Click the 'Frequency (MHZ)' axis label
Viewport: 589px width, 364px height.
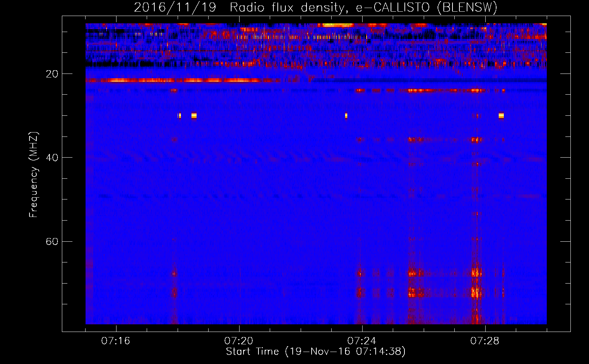point(33,175)
